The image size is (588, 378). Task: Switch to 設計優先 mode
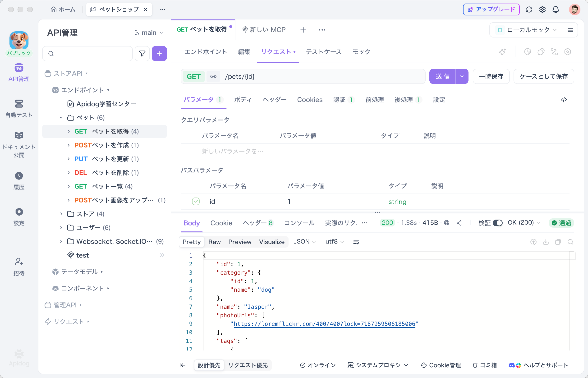(209, 365)
